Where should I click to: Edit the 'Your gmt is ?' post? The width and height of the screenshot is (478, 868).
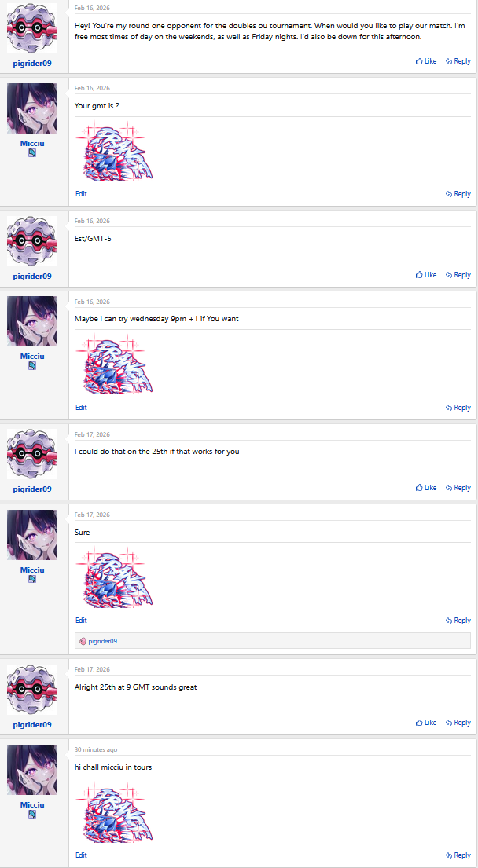click(81, 194)
